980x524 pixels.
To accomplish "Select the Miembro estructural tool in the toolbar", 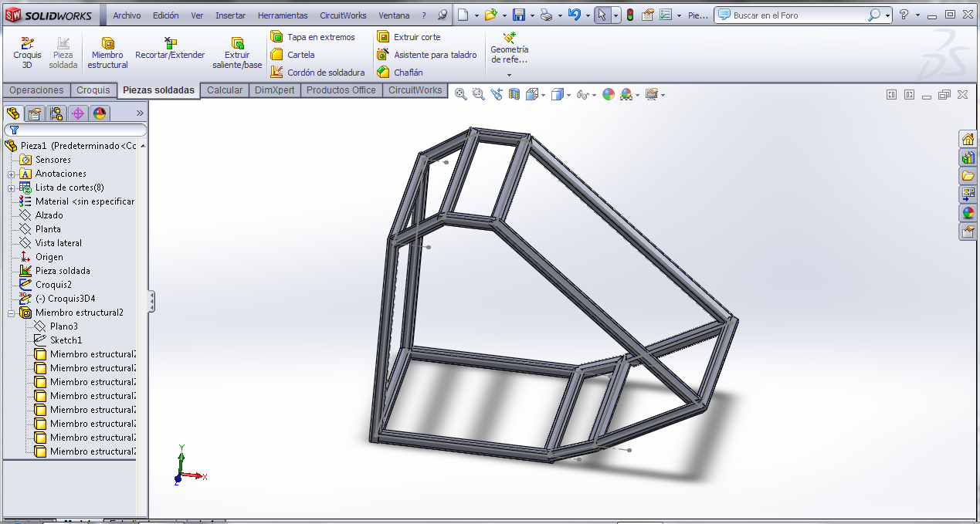I will click(108, 52).
